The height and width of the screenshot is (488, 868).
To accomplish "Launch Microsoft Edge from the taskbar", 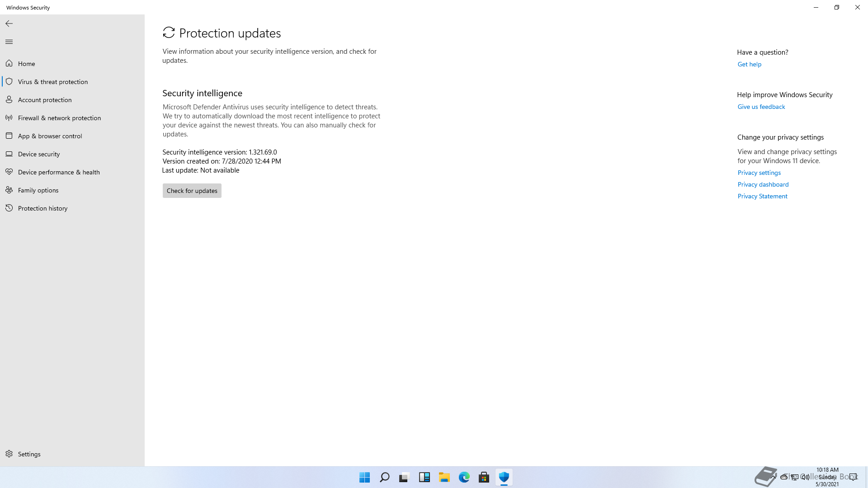I will point(464,477).
